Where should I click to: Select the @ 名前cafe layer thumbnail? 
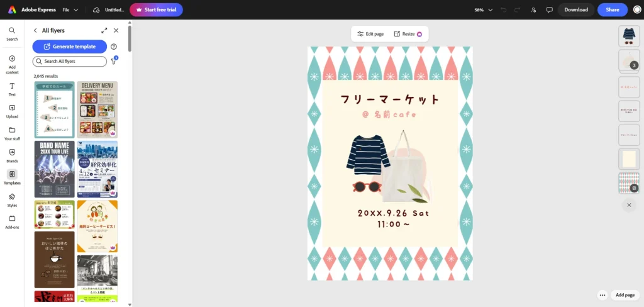tap(629, 87)
